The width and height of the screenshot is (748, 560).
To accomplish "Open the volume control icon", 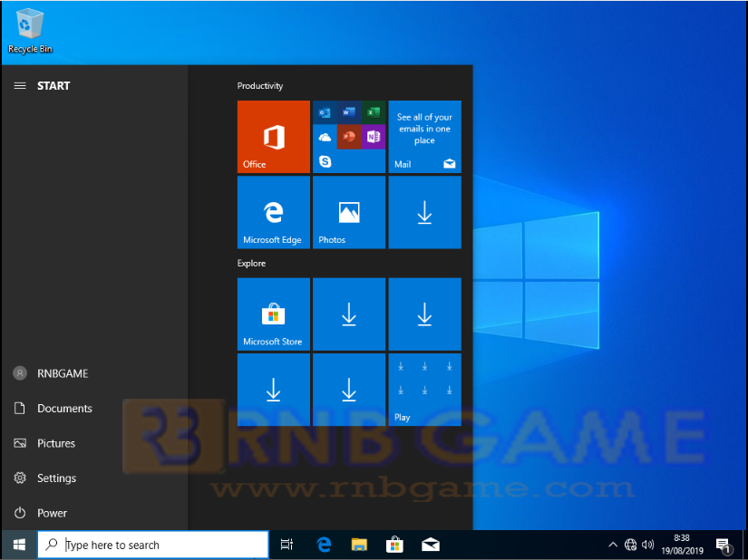I will click(x=647, y=545).
